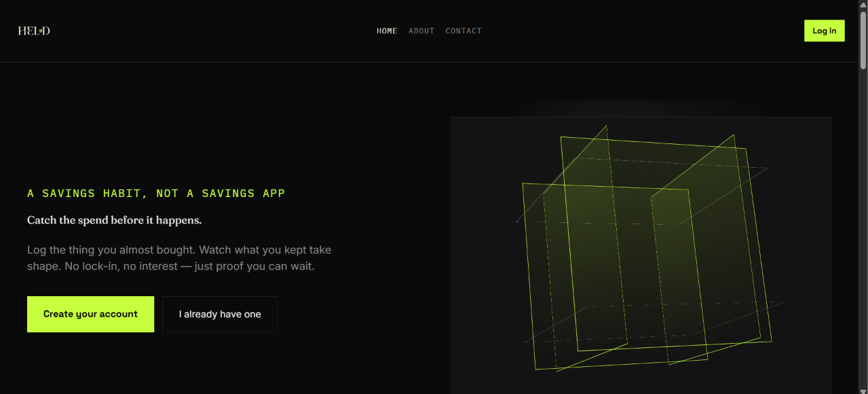Go to the About page

[x=421, y=31]
